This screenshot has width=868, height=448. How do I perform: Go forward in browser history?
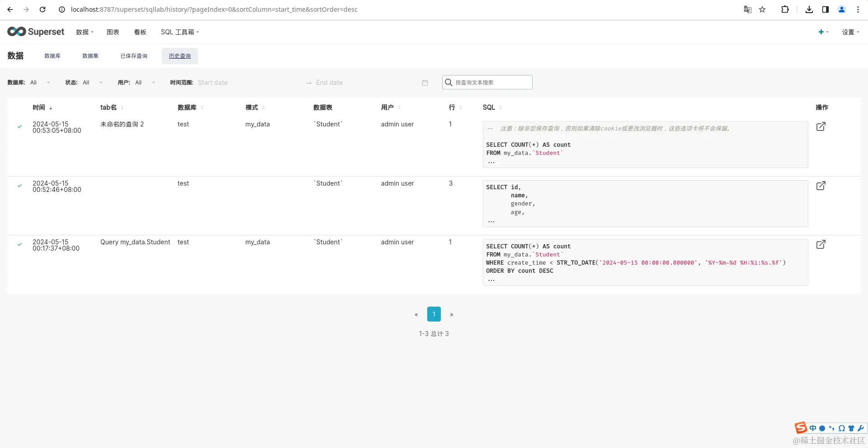tap(26, 9)
